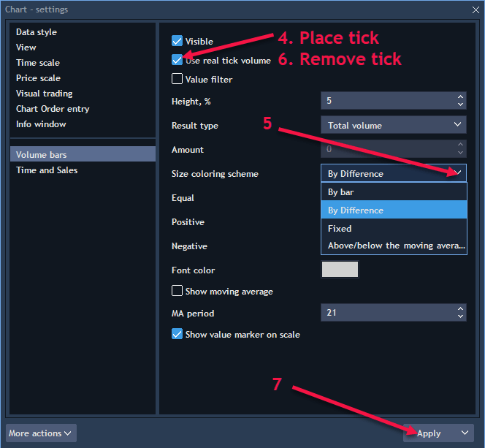Decrease MA period with down arrow

coord(460,317)
